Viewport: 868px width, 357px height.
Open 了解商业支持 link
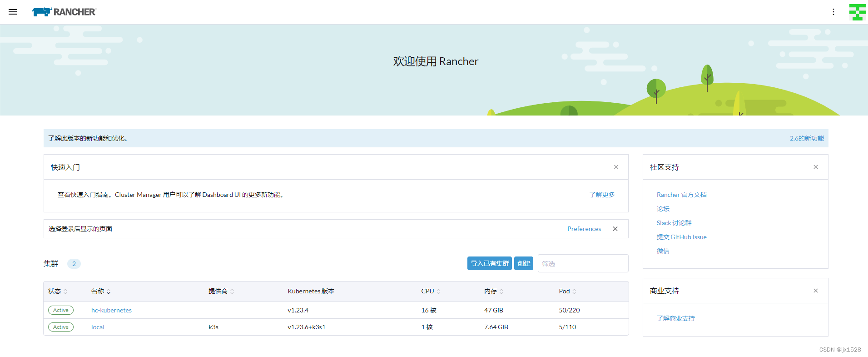click(x=675, y=318)
